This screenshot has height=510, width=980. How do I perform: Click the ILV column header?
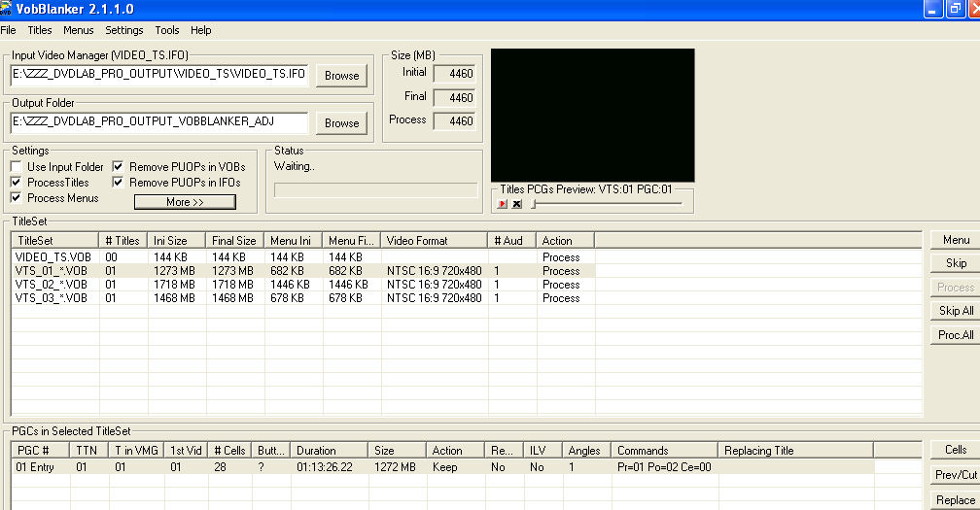pos(543,450)
